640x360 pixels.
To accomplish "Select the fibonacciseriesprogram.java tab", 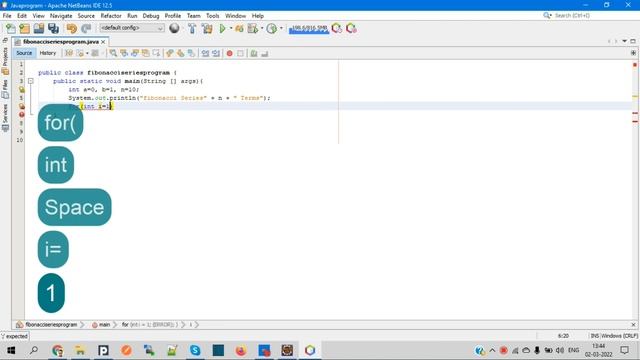I will (x=60, y=42).
